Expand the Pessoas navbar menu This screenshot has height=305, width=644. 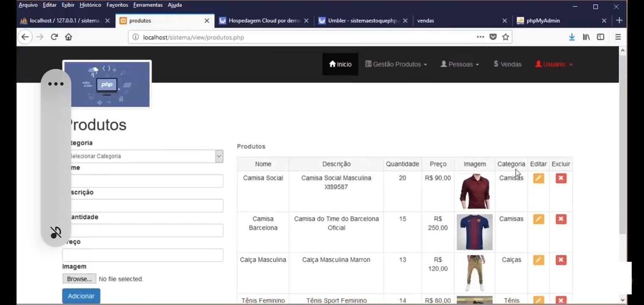[x=460, y=64]
